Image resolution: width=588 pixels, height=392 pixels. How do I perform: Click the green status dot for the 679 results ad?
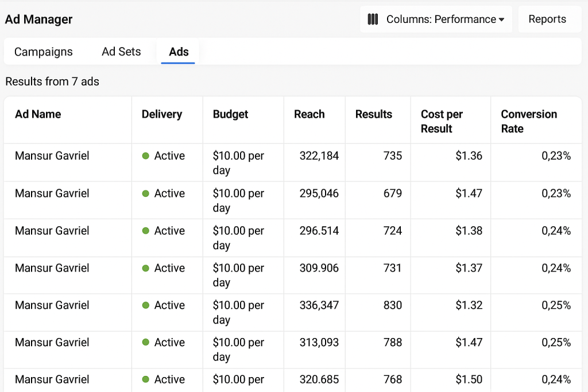tap(146, 193)
